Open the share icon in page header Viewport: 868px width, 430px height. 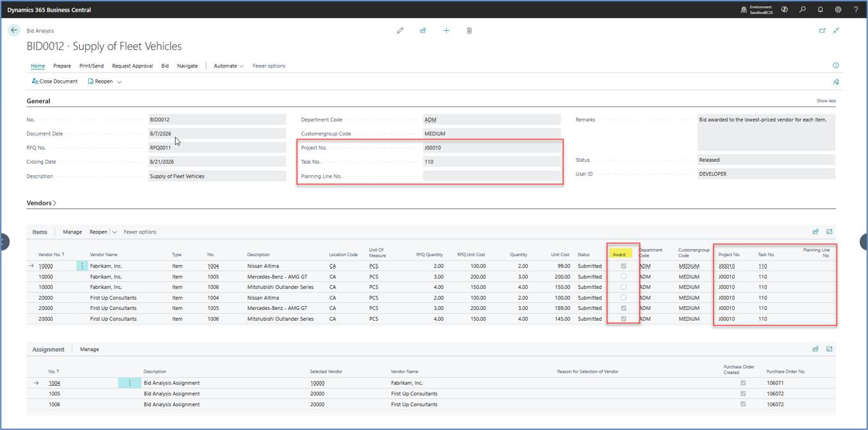tap(423, 30)
